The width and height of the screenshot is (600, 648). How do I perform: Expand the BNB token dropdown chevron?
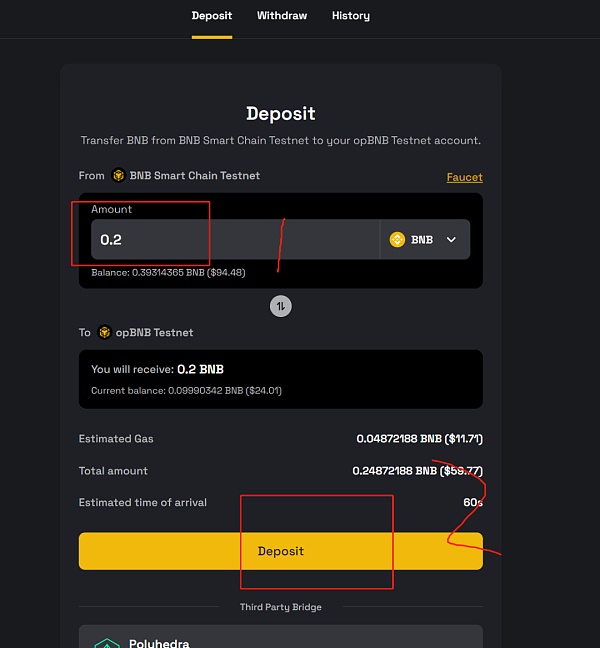pyautogui.click(x=451, y=240)
